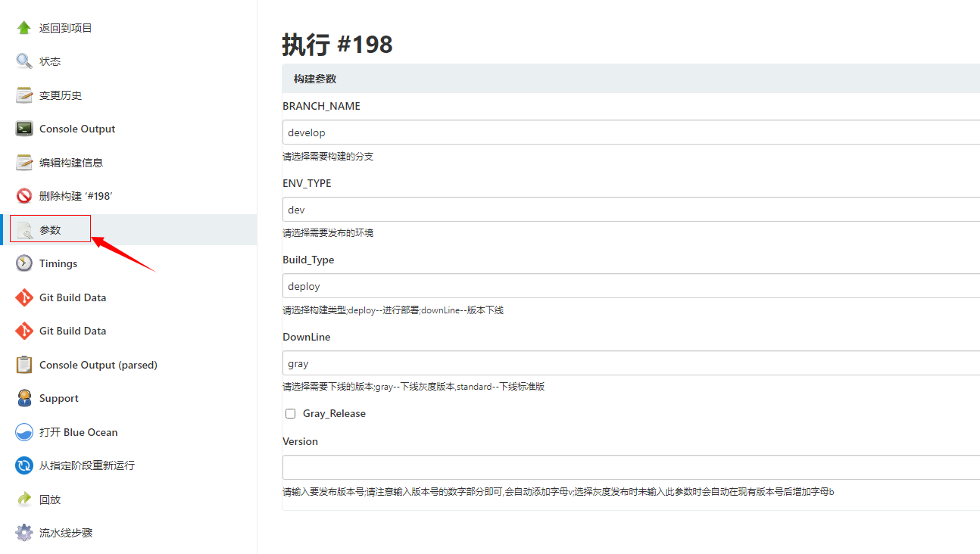Viewport: 980px width, 554px height.
Task: Select 从指定阶段重新运行 link
Action: (87, 465)
